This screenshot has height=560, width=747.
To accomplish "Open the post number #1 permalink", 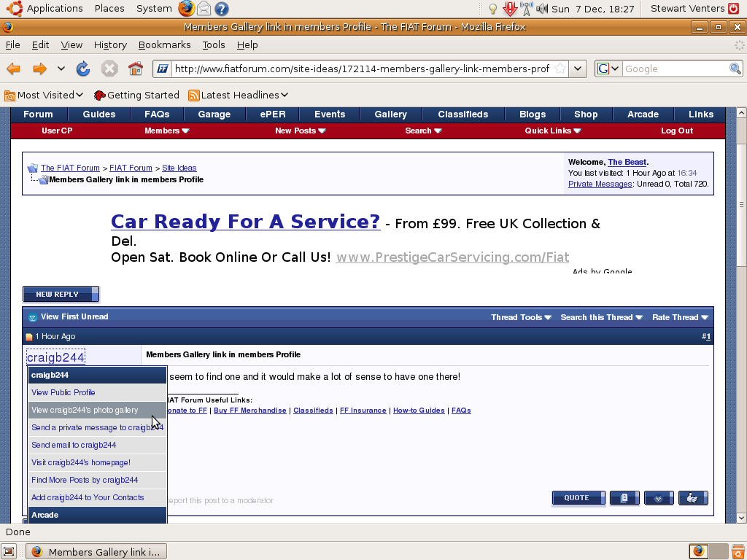I will [706, 337].
